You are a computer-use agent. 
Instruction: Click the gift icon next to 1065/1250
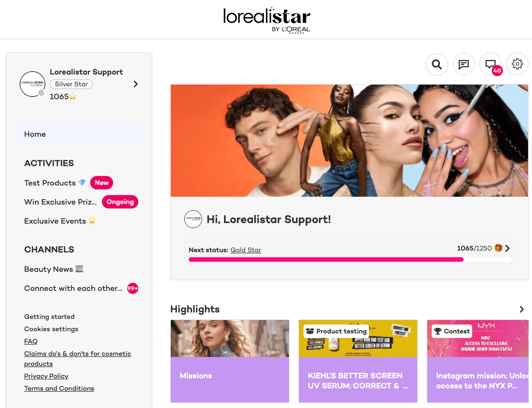click(x=498, y=248)
